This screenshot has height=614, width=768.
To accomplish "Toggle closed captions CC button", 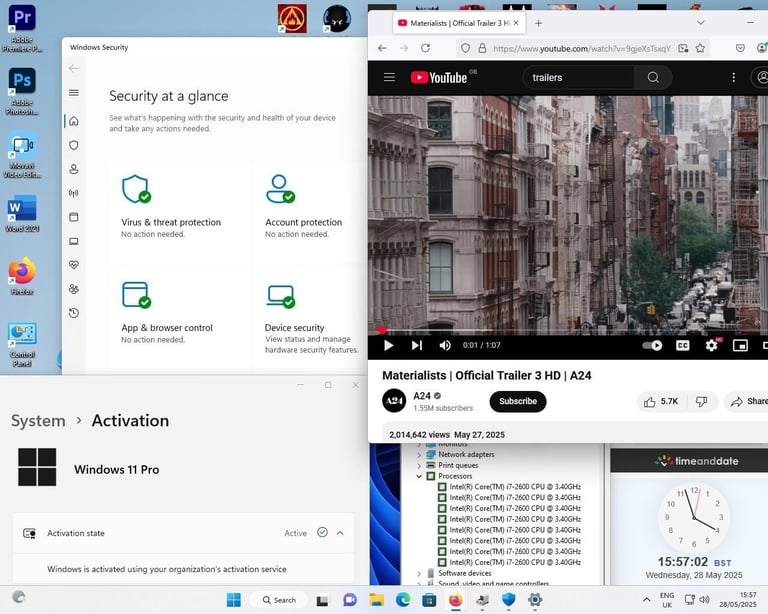I will point(682,345).
